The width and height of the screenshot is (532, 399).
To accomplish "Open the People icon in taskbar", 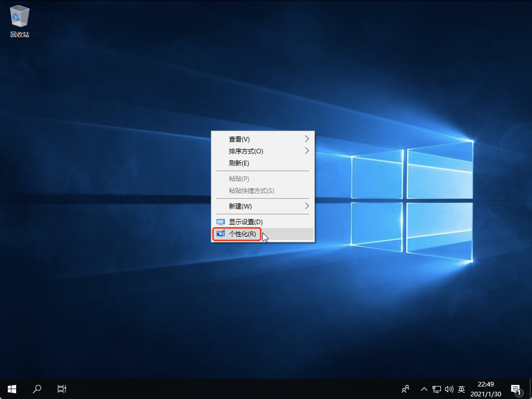I will [406, 389].
